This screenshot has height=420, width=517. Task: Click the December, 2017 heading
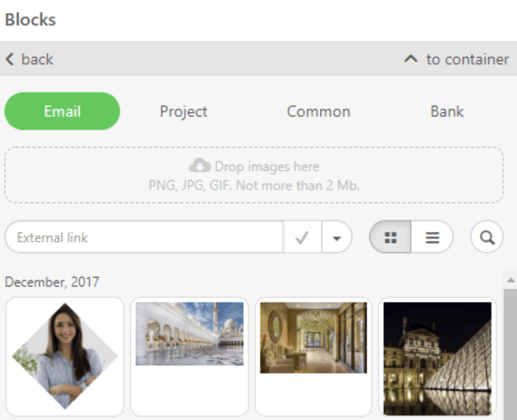52,282
